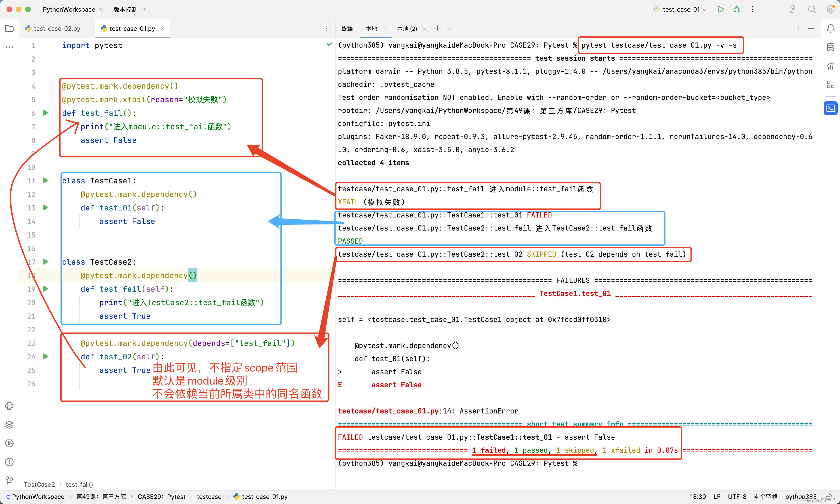The height and width of the screenshot is (504, 840).
Task: Hide the terminal tool window
Action: [x=811, y=28]
